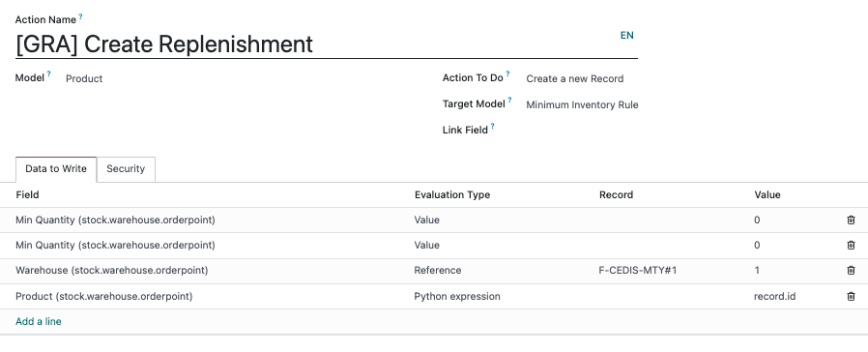This screenshot has width=868, height=352.
Task: Switch to the Security tab
Action: pyautogui.click(x=126, y=169)
